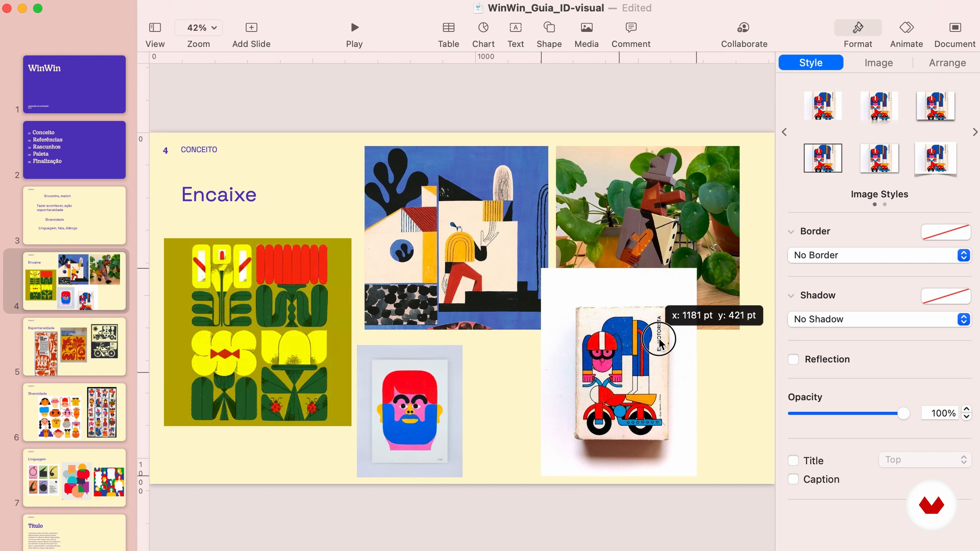Open the Shape library icon
Viewport: 980px width, 551px height.
coord(549,27)
